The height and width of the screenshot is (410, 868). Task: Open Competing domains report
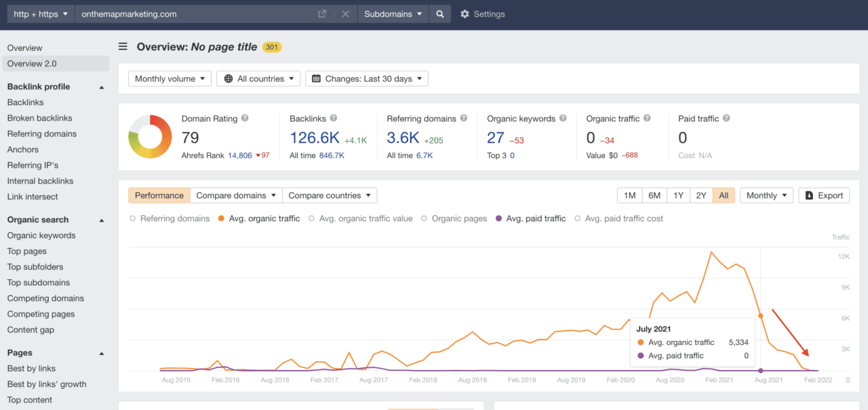coord(45,298)
